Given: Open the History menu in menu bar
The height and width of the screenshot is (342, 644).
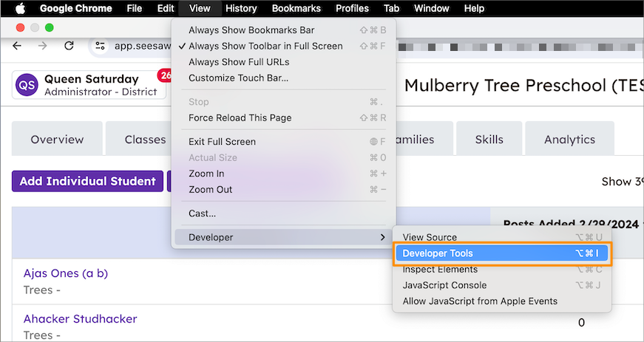Looking at the screenshot, I should pos(241,8).
